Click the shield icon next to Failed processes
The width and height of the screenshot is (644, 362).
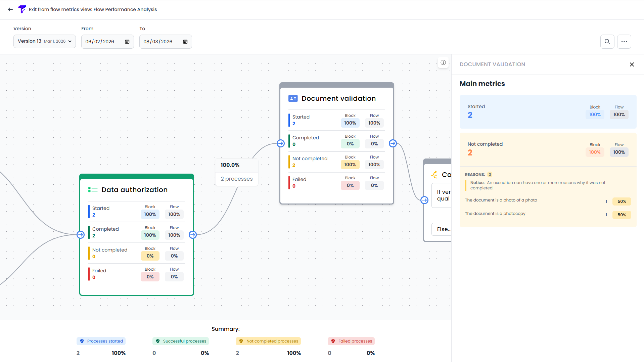coord(333,341)
